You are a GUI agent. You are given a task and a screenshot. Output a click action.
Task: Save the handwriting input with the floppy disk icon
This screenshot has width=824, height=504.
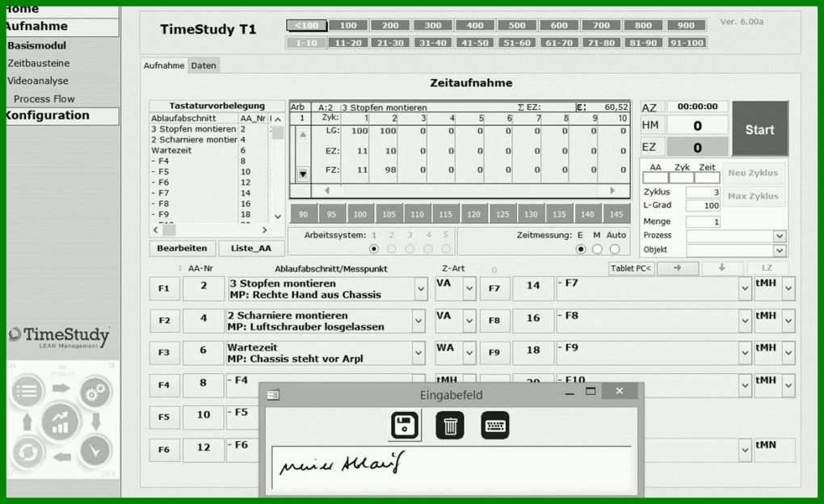(x=406, y=425)
